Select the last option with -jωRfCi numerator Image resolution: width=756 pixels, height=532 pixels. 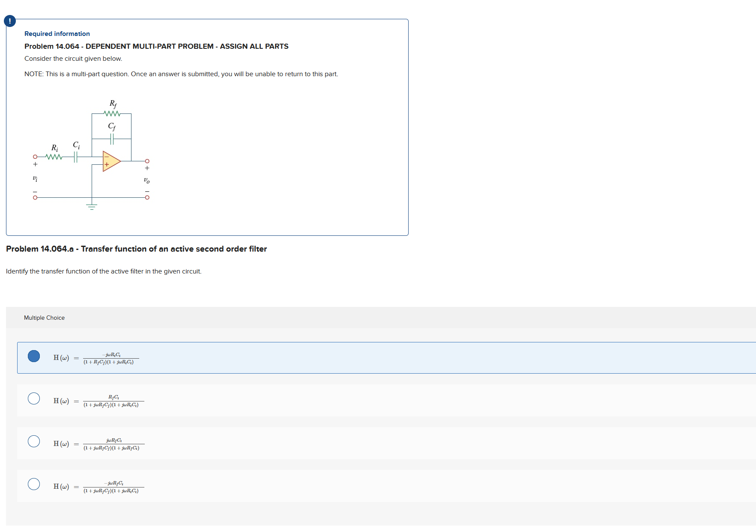34,484
